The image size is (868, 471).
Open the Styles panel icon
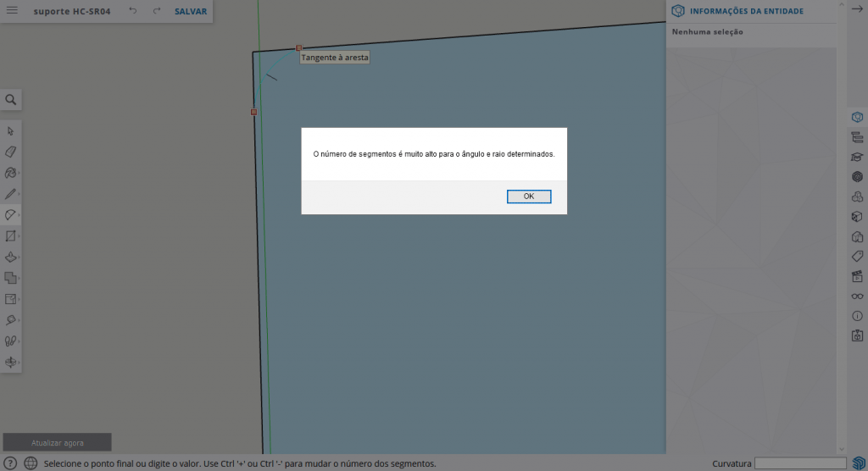pos(857,237)
